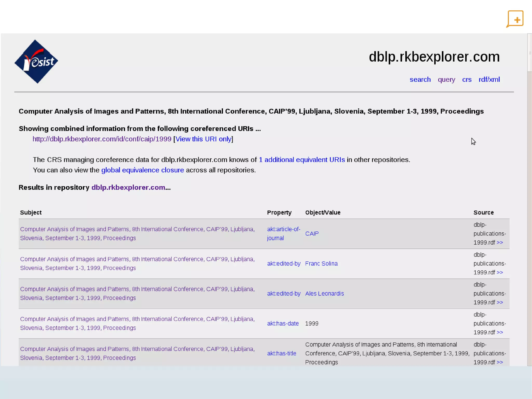Click the akt:has-date property link
Viewport: 532px width, 399px height.
click(283, 323)
